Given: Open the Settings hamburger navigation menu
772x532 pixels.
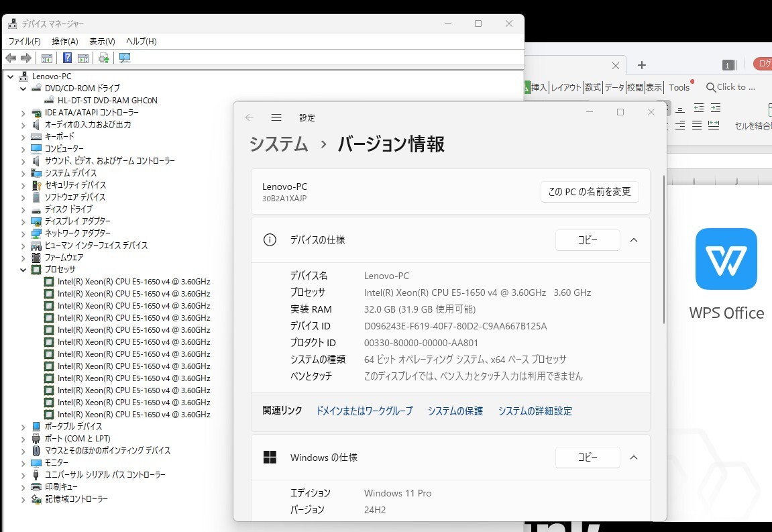Looking at the screenshot, I should pyautogui.click(x=276, y=117).
